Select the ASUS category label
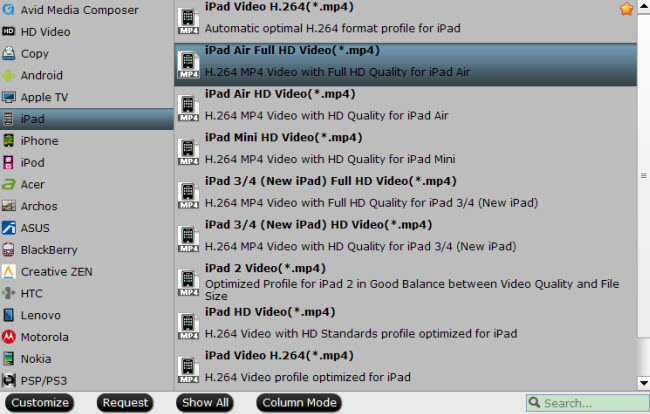Viewport: 650px width, 414px height. 35,228
